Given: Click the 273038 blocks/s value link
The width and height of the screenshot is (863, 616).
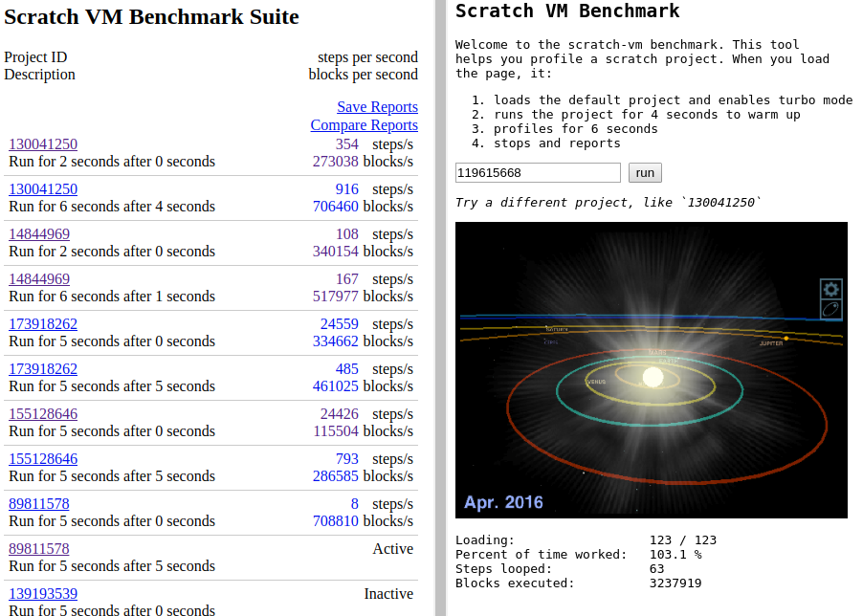Looking at the screenshot, I should pos(335,162).
